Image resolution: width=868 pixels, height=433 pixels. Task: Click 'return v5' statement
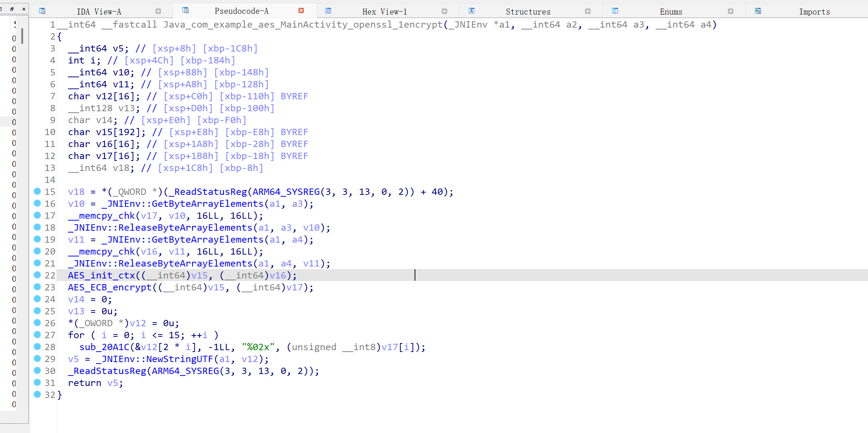(x=96, y=383)
